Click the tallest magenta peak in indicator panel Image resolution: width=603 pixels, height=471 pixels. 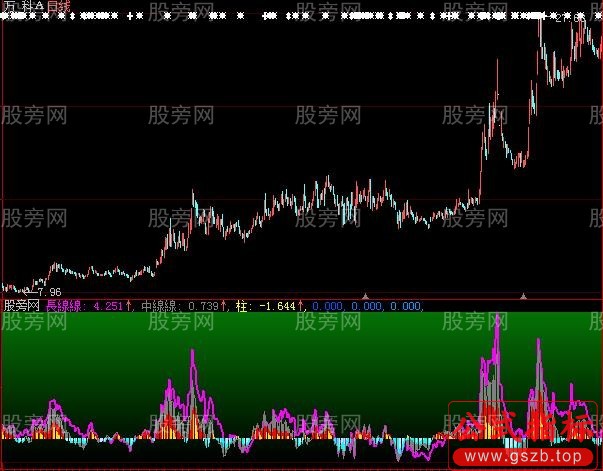point(496,322)
